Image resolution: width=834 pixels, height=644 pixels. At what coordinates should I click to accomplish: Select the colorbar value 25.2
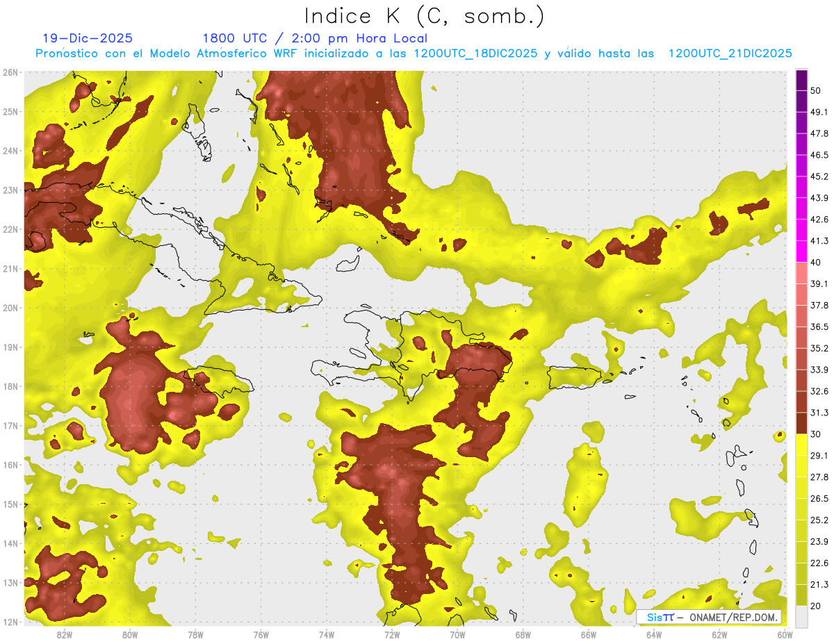pos(820,520)
